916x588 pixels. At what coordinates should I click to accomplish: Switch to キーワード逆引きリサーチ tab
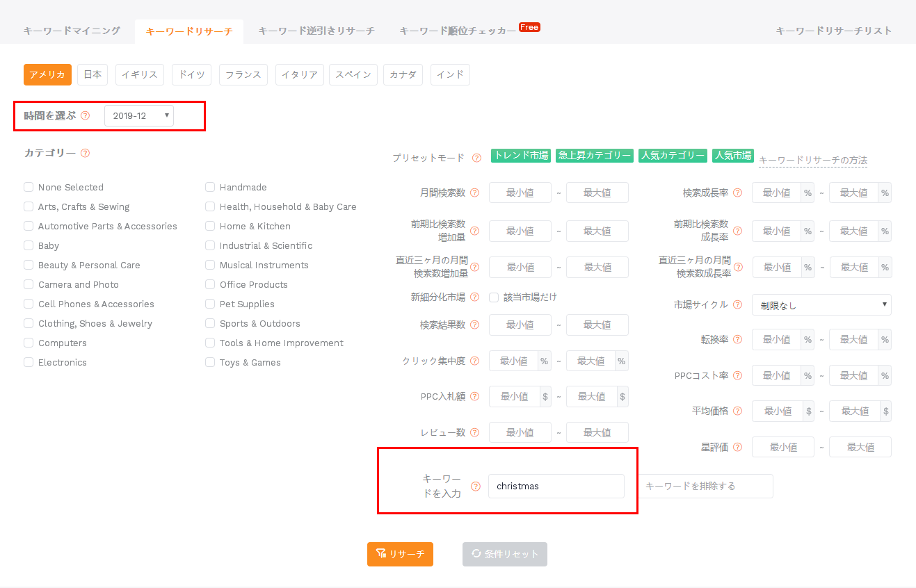(x=316, y=31)
